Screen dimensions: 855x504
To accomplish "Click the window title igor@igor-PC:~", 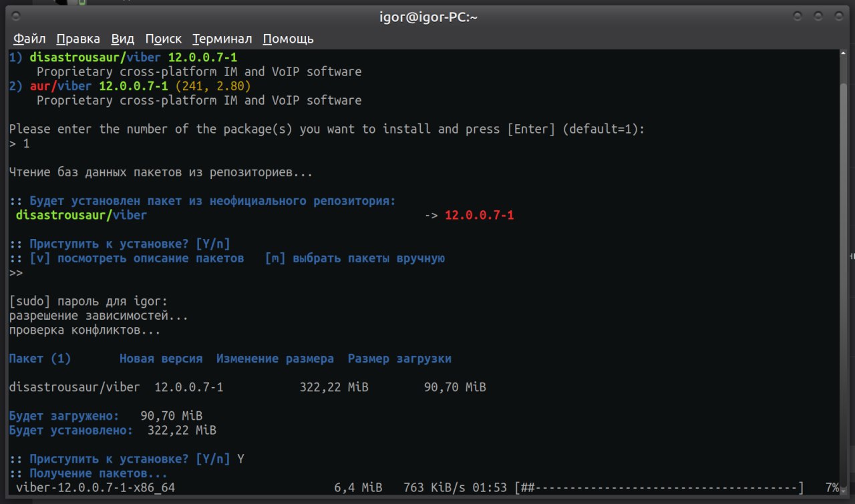I will (x=427, y=17).
